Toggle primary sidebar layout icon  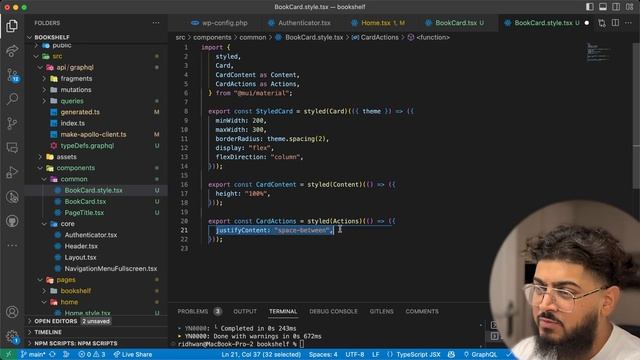click(590, 7)
